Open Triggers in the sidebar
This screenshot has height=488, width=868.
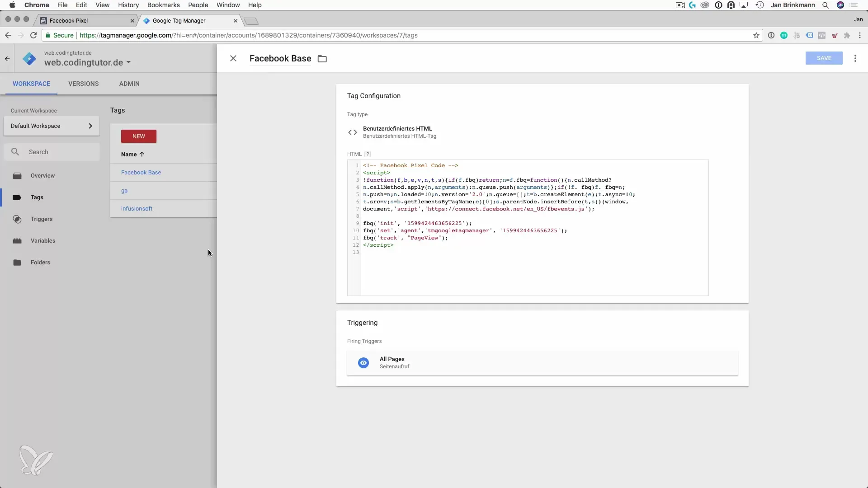[x=42, y=219]
